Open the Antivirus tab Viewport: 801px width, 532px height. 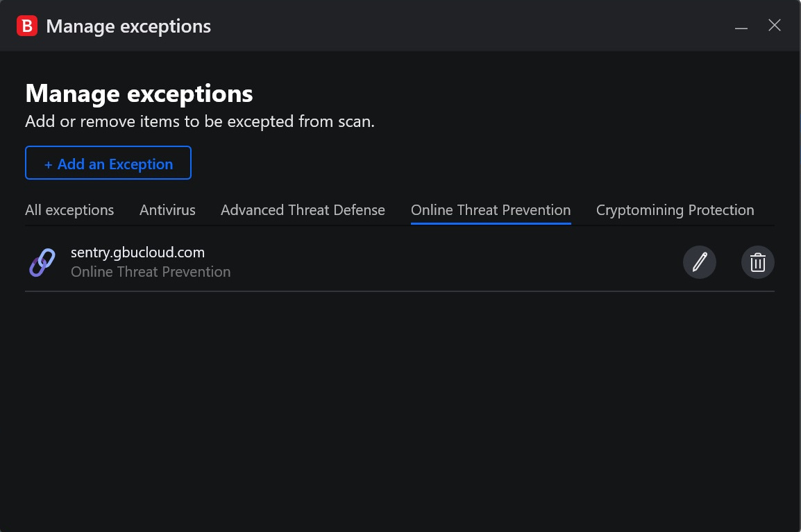click(167, 210)
